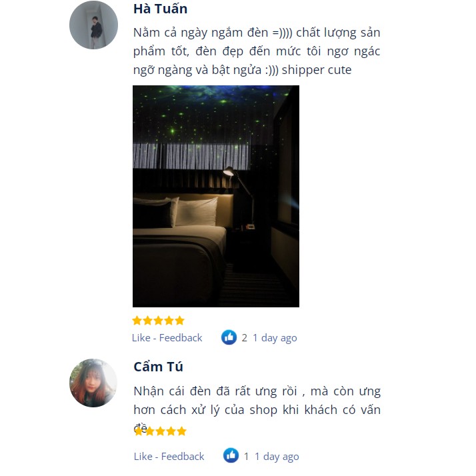
Task: Click the '1 day ago' timestamp under Cẩm Tú
Action: point(277,457)
